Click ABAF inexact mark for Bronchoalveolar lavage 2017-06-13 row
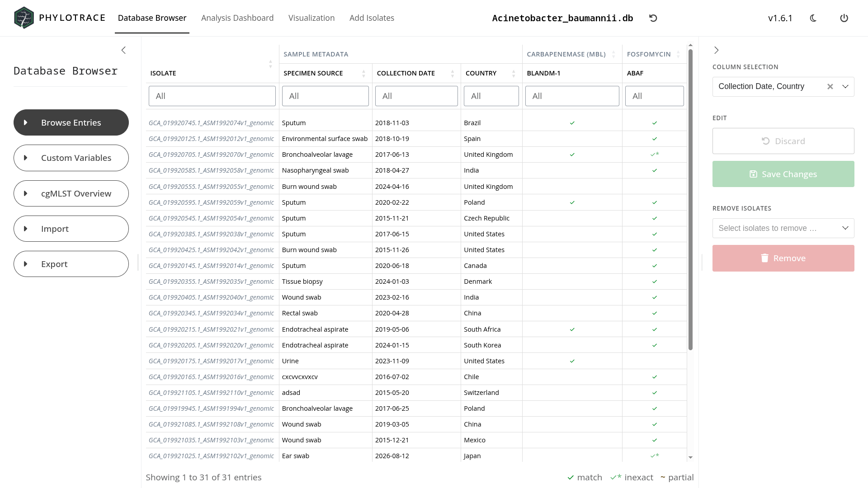This screenshot has height=488, width=868. [x=654, y=155]
